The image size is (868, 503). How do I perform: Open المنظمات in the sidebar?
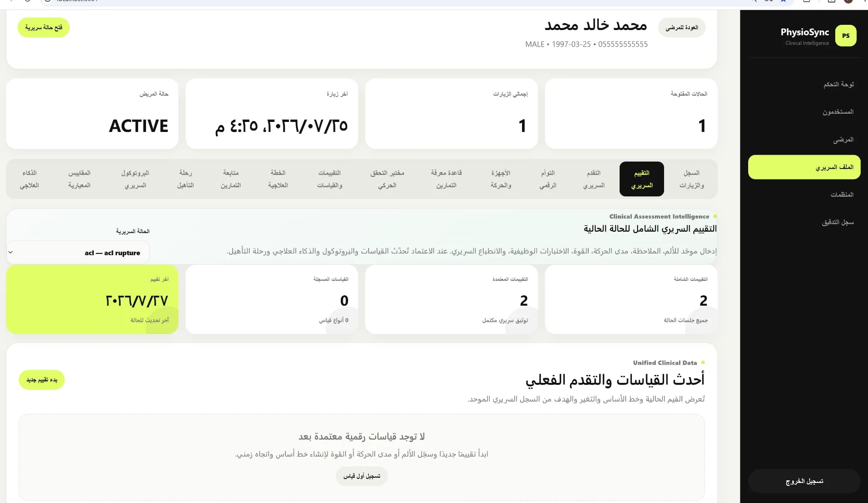(x=841, y=195)
